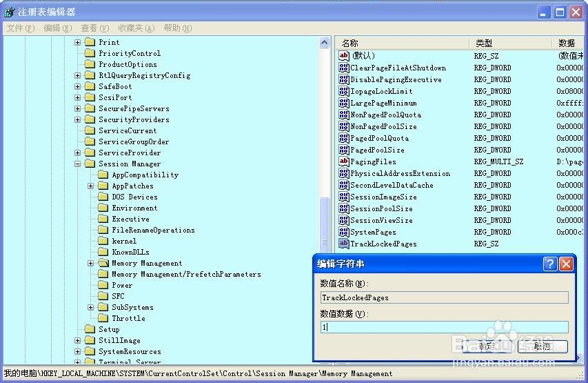This screenshot has width=588, height=383.
Task: Select the ServiceGroupOrder key
Action: point(134,141)
